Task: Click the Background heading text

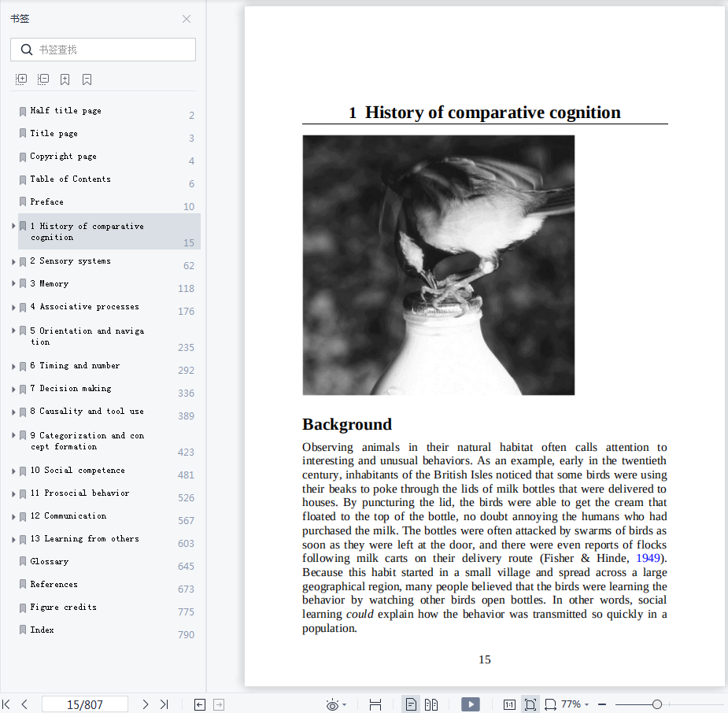Action: pos(347,424)
